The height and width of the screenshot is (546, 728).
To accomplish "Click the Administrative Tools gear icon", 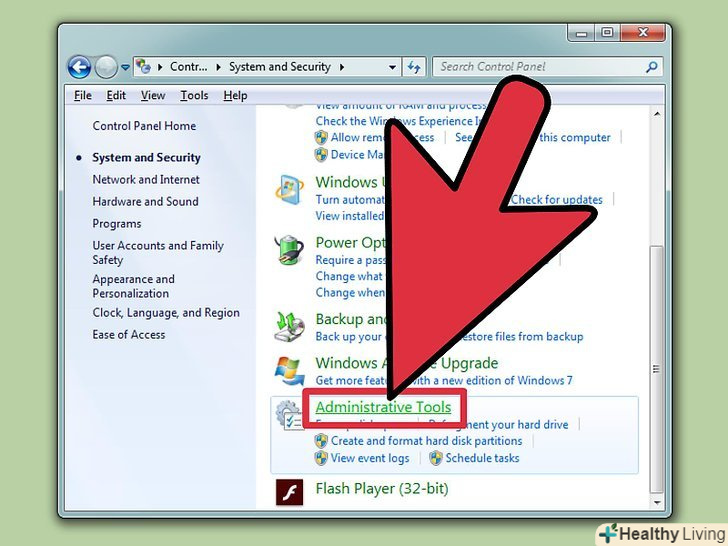I will tap(288, 415).
